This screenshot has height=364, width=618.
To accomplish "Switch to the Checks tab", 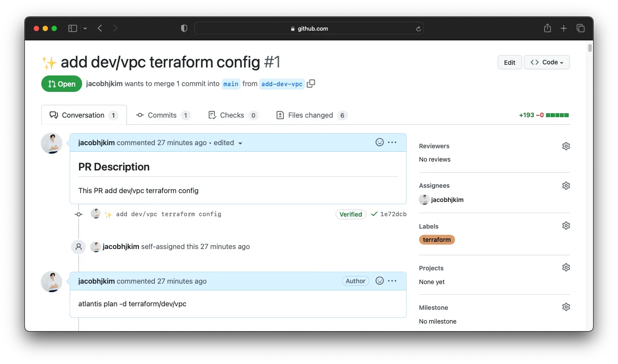I will [x=232, y=115].
